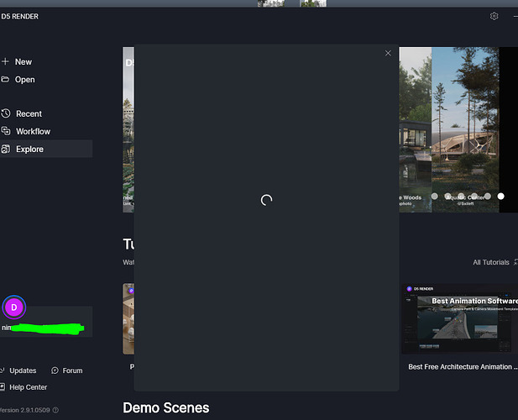The image size is (518, 420).
Task: Select the first carousel dot indicator
Action: 435,197
